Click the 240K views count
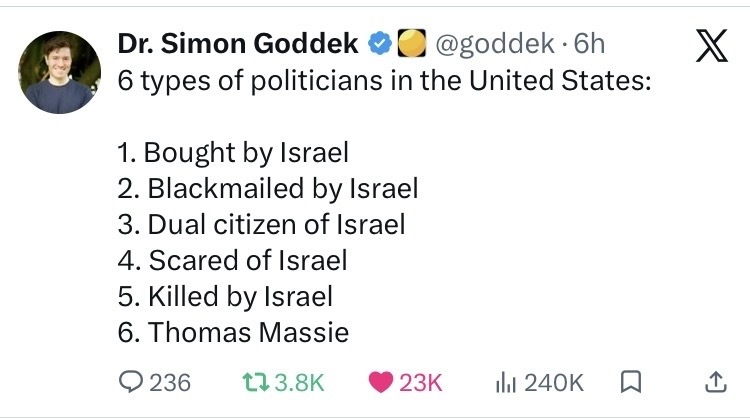Viewport: 750px width, 419px height. pyautogui.click(x=555, y=381)
